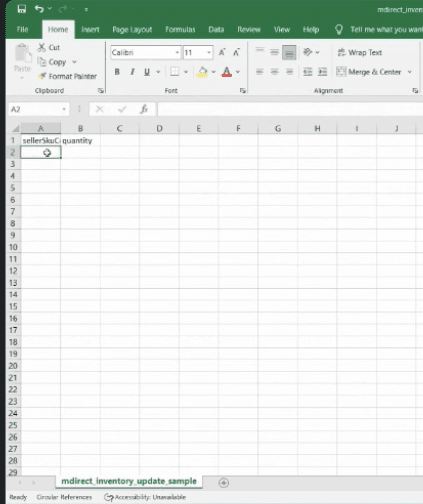
Task: Switch to the Formulas ribbon tab
Action: click(x=180, y=30)
